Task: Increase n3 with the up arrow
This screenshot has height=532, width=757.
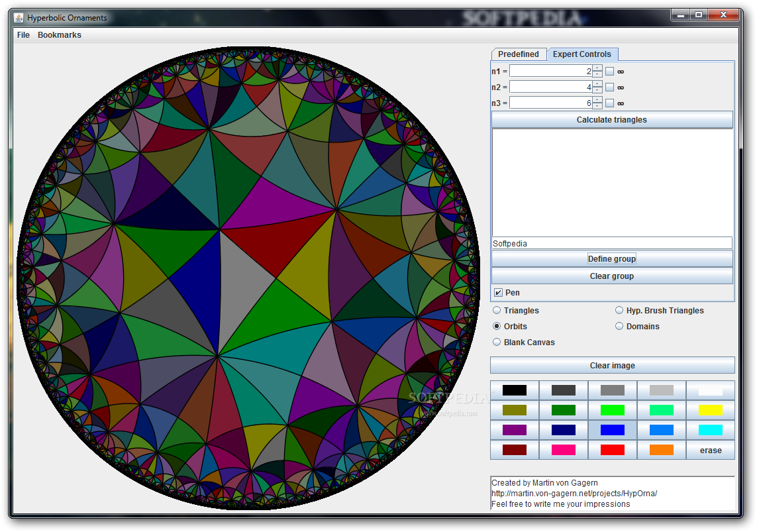Action: tap(597, 100)
